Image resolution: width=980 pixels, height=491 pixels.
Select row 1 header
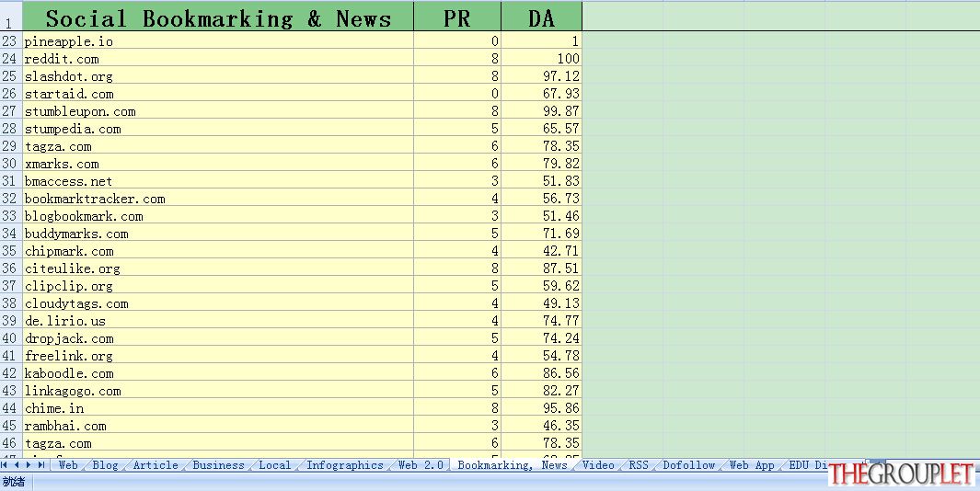[11, 17]
